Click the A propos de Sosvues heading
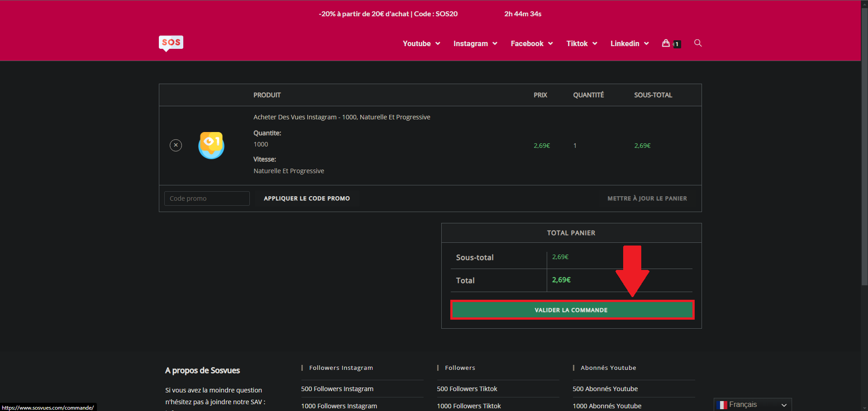868x411 pixels. [x=202, y=370]
